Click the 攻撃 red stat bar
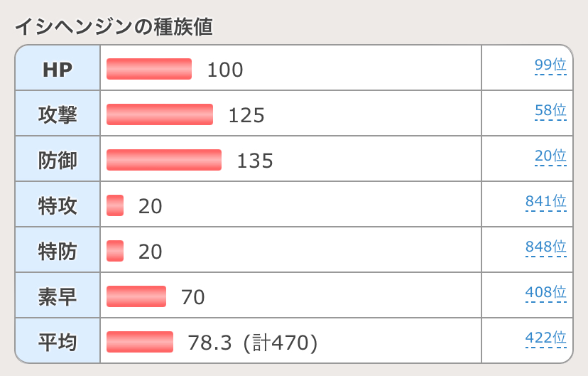The height and width of the screenshot is (376, 588). (x=160, y=114)
